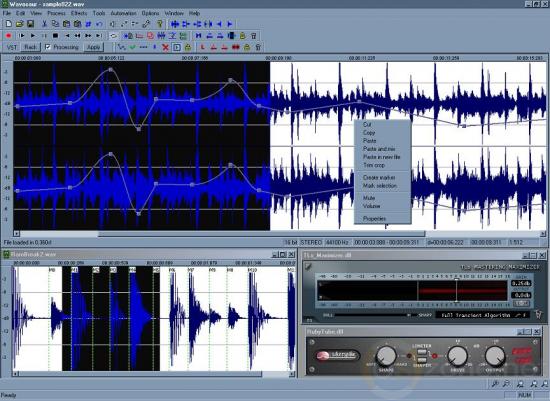The height and width of the screenshot is (401, 550).
Task: Click the white threshold handle on Maximizer meter
Action: pos(456,290)
